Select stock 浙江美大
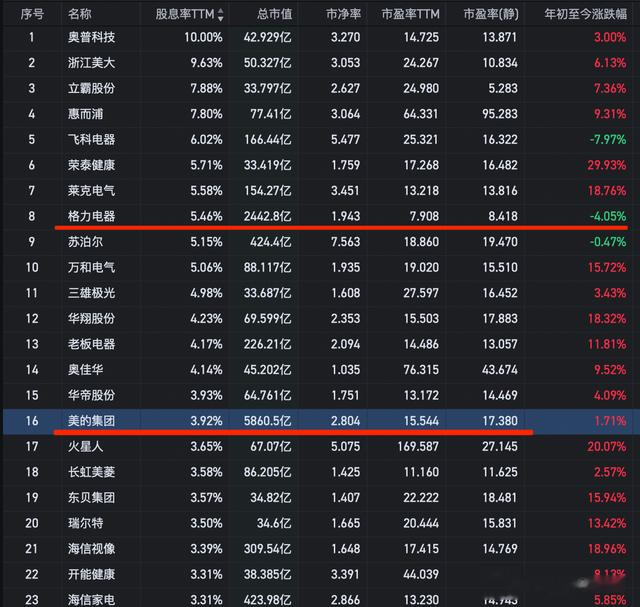 (91, 63)
